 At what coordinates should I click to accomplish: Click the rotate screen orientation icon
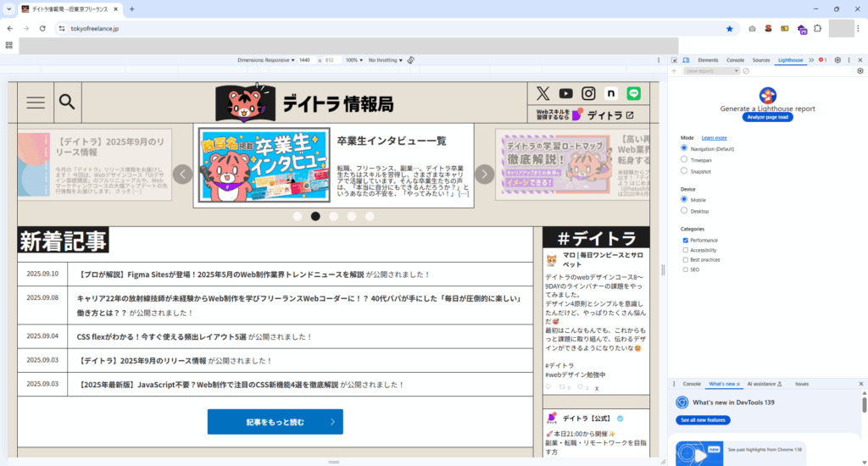[410, 60]
